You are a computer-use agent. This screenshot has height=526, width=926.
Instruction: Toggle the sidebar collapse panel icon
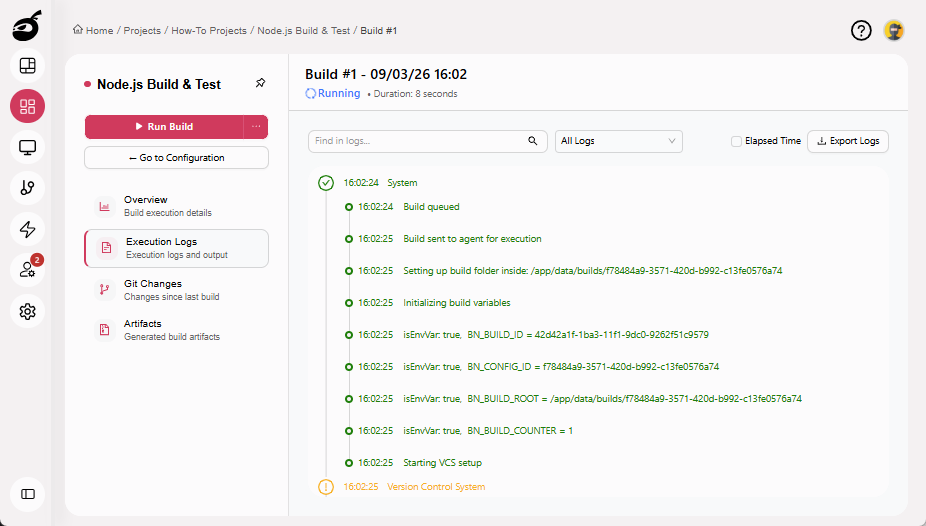(27, 494)
